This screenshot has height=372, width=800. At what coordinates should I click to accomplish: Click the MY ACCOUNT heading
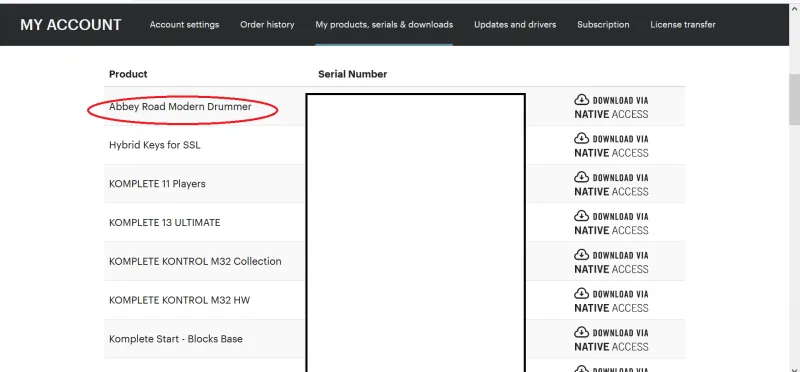coord(71,24)
